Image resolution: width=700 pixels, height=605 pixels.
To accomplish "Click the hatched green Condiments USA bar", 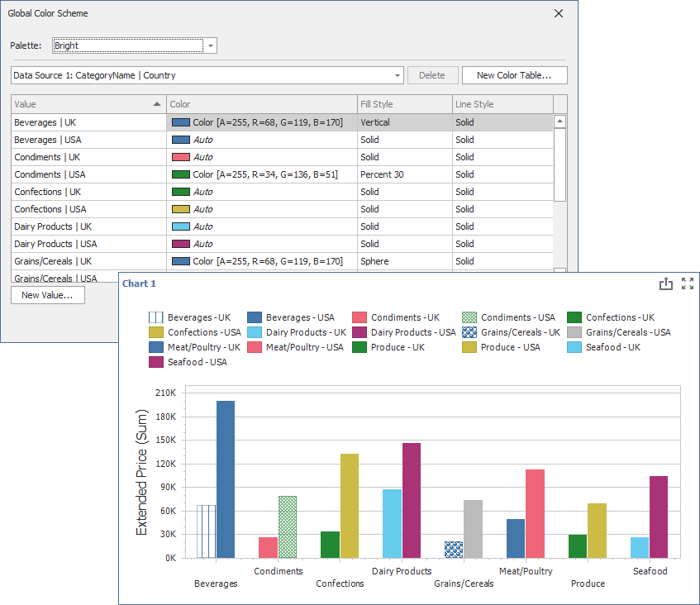I will point(288,526).
